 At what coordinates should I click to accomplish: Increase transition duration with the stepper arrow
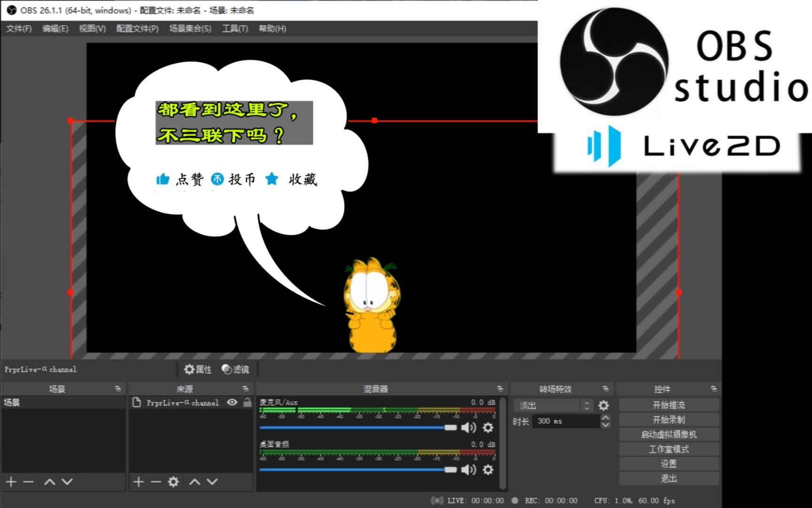pyautogui.click(x=605, y=418)
